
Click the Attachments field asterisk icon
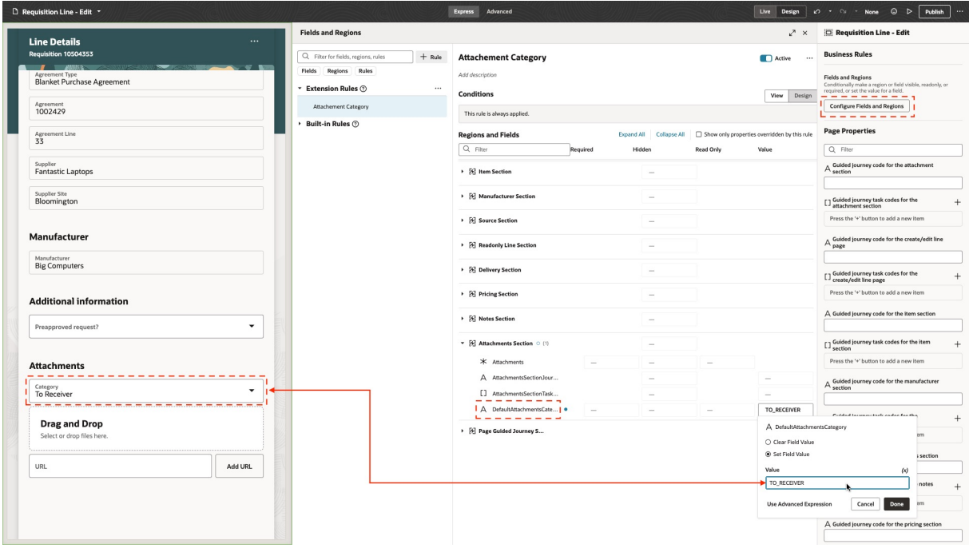tap(483, 362)
